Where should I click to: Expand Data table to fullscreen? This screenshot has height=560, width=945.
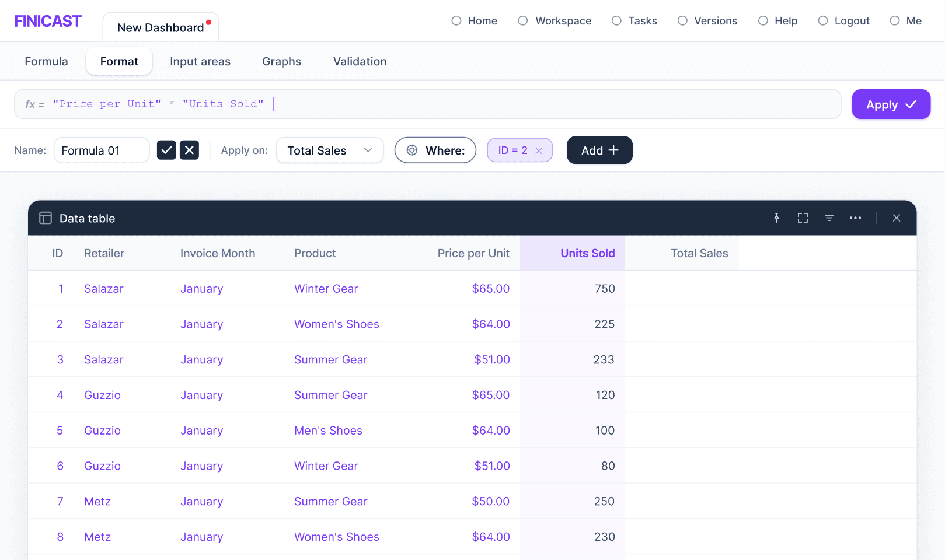pos(803,218)
